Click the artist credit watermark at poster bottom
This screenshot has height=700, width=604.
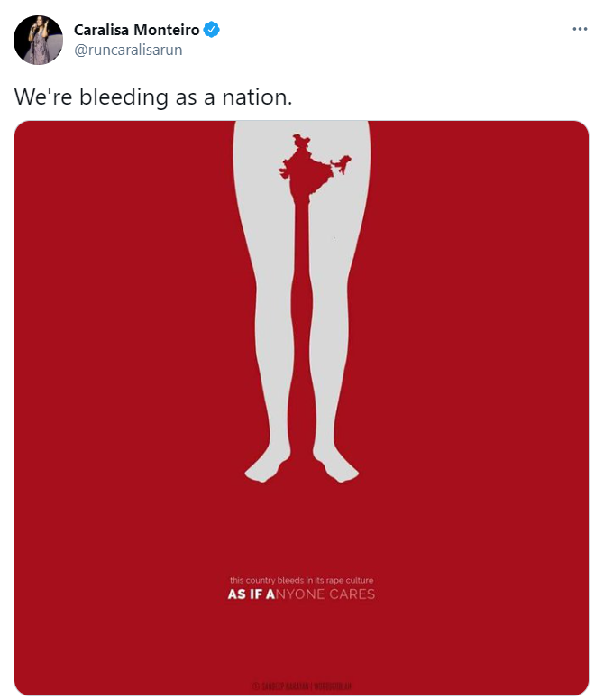click(x=301, y=686)
